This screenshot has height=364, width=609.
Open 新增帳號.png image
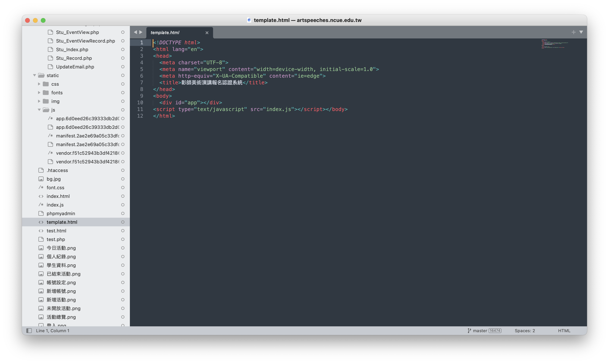point(61,291)
